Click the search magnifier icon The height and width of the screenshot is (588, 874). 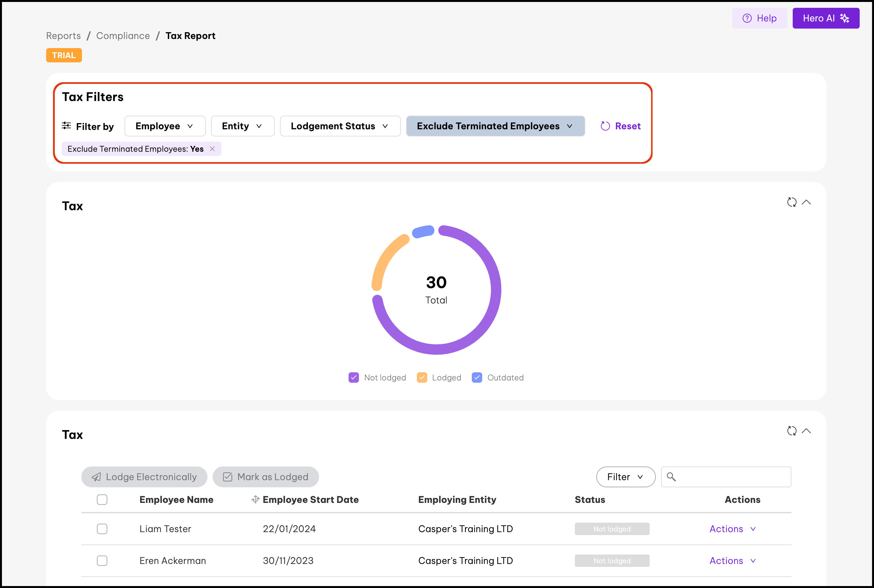click(671, 477)
